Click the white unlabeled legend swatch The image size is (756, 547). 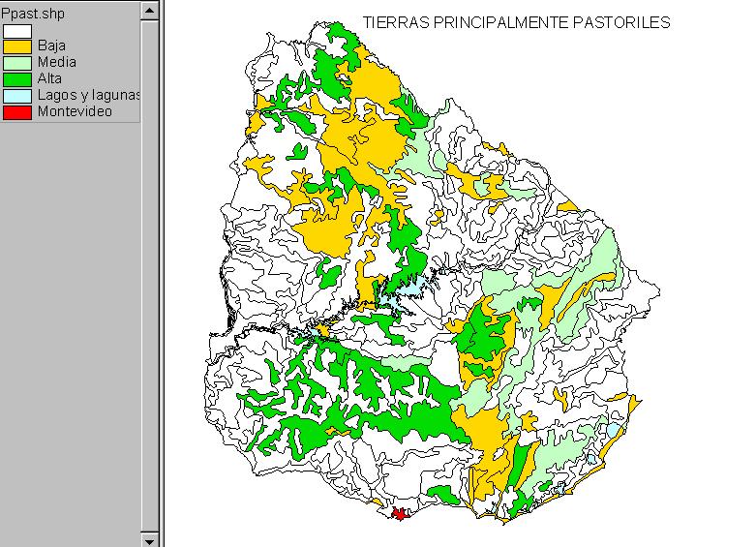coord(17,30)
